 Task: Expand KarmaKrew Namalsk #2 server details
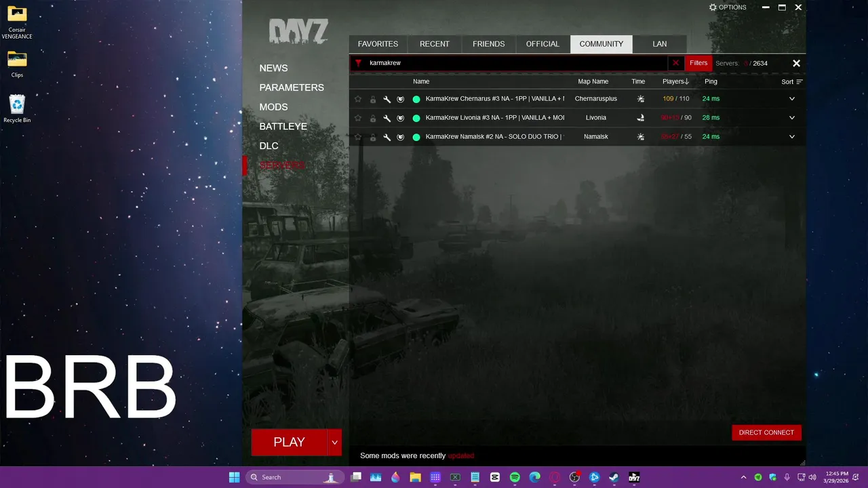point(792,137)
